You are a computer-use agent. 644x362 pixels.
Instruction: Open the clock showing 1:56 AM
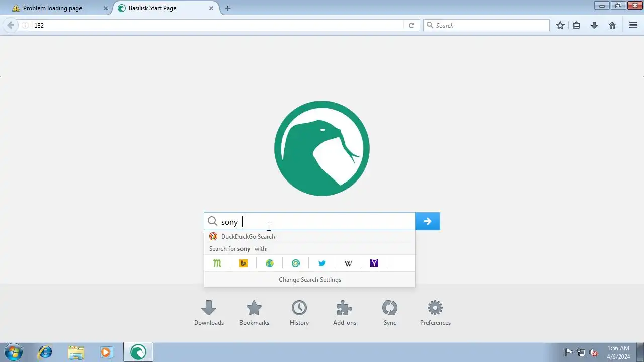(618, 352)
